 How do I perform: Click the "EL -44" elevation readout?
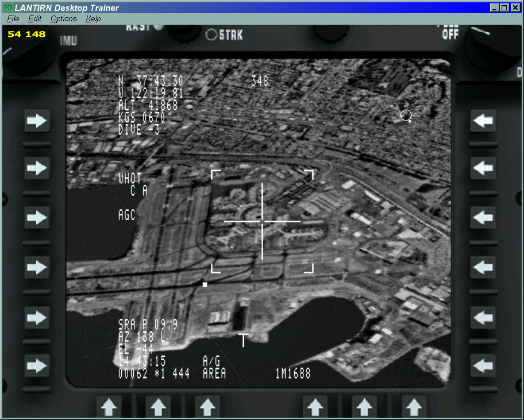pos(136,349)
